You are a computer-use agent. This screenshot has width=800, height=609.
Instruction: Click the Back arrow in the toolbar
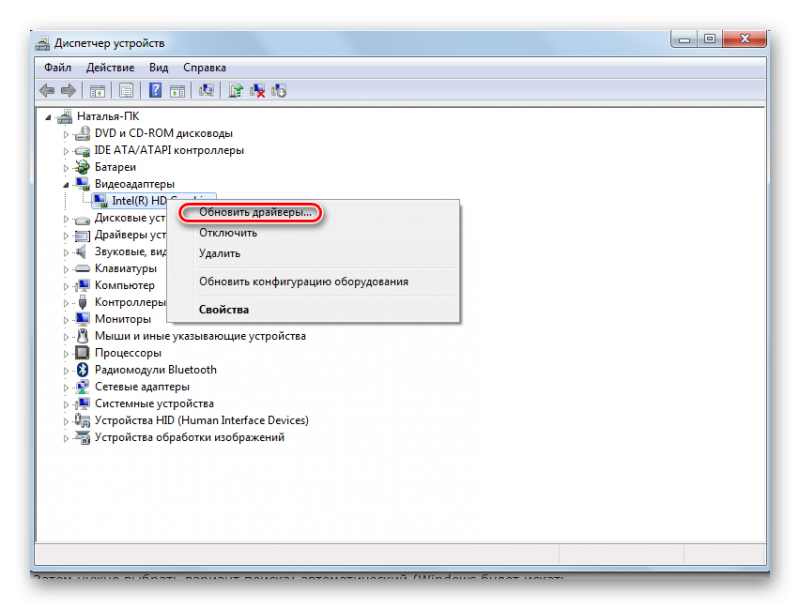pyautogui.click(x=46, y=90)
